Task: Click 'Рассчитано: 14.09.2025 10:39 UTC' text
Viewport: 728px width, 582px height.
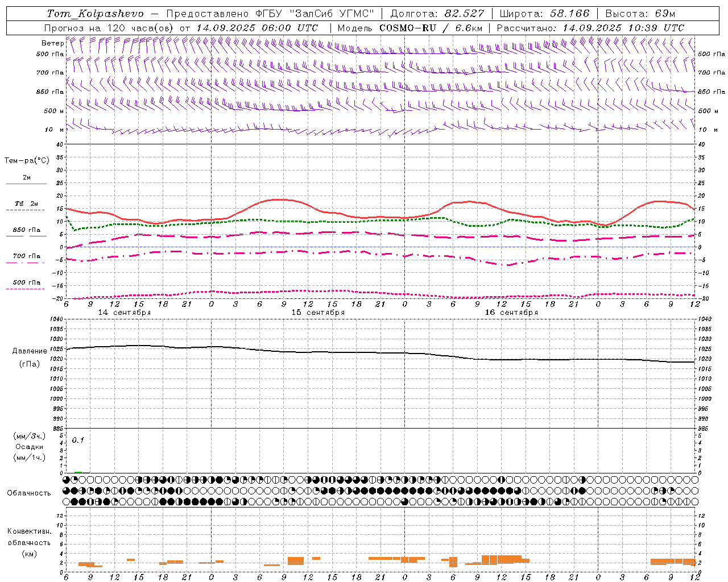Action: 590,27
